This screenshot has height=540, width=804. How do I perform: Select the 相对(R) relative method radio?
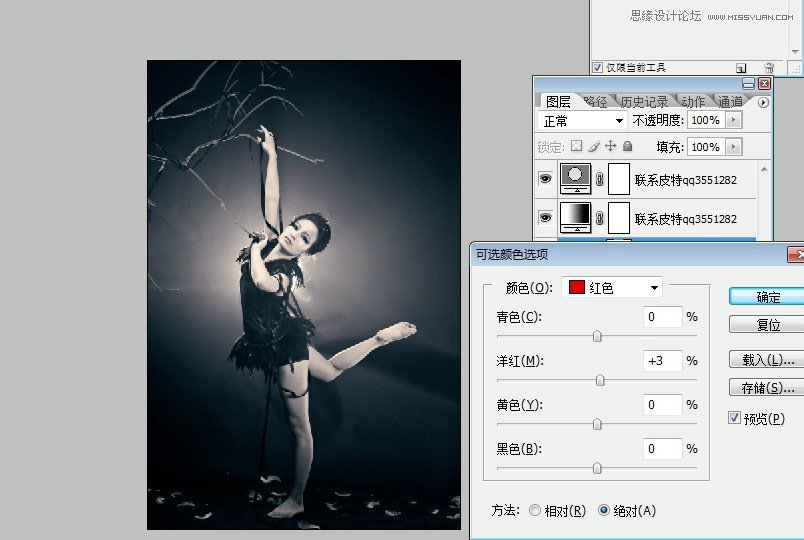tap(534, 510)
